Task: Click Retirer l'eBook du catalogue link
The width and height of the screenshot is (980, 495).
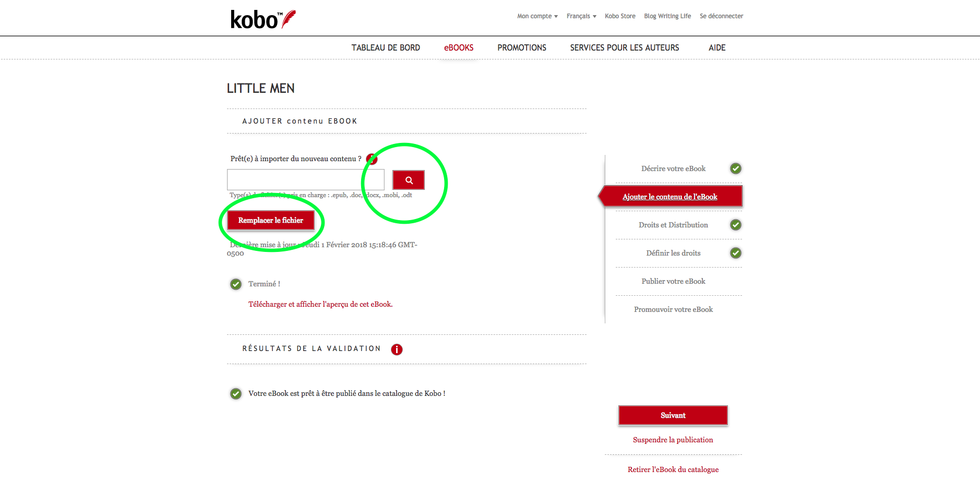Action: 673,469
